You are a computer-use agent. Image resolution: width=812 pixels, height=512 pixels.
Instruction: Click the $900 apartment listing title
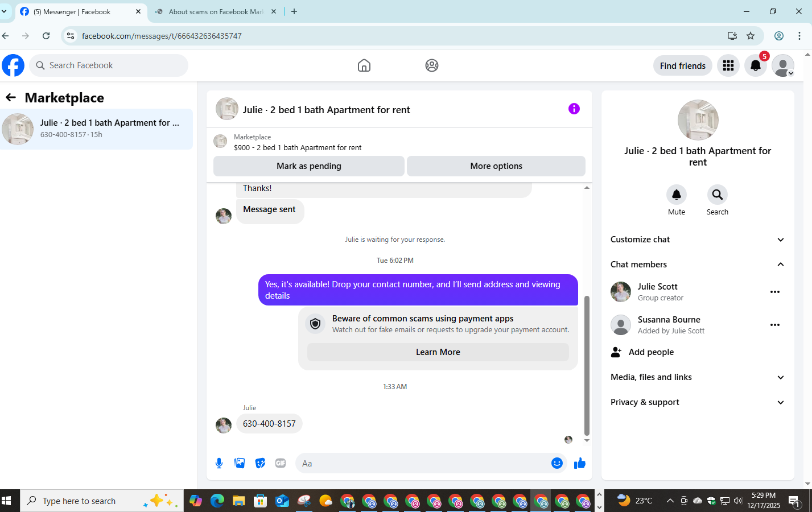coord(298,147)
